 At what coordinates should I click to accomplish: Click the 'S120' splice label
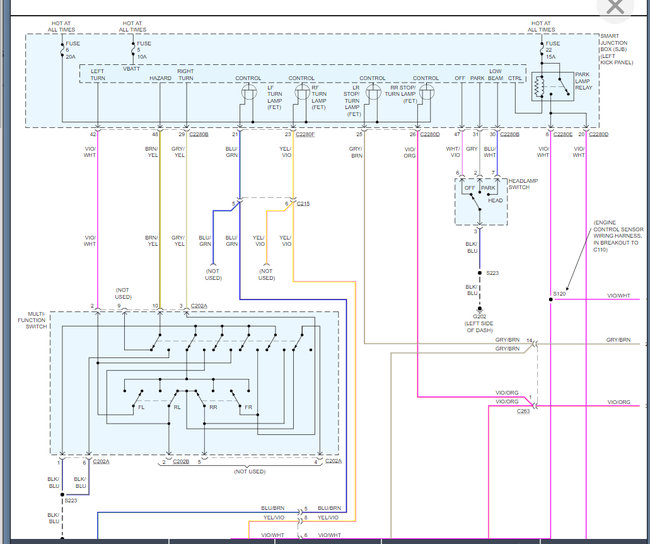coord(560,294)
